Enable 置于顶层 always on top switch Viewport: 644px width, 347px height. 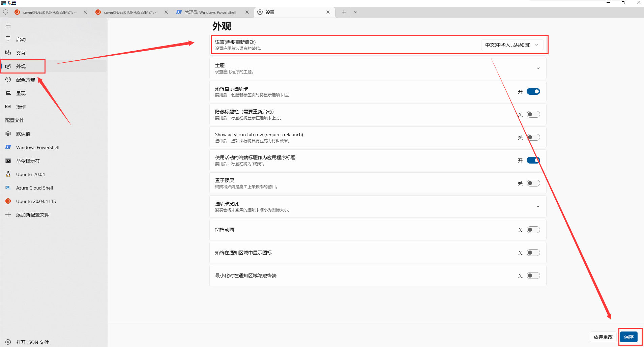(x=533, y=183)
